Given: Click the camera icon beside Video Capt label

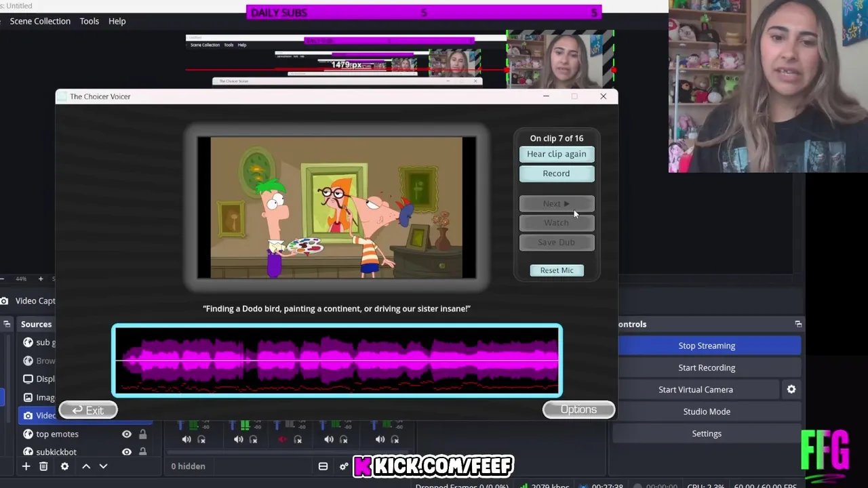Looking at the screenshot, I should point(4,301).
